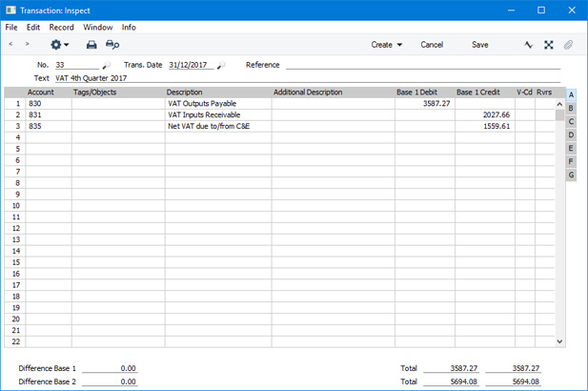Click the printer icon

coord(91,45)
